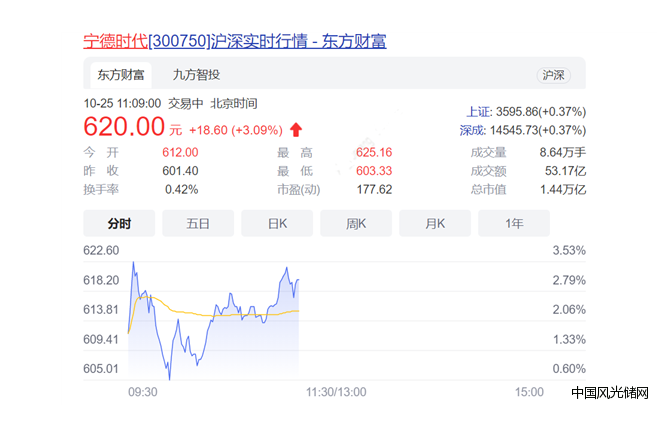Click the 最高 value 625.16
The image size is (657, 423).
tap(374, 152)
